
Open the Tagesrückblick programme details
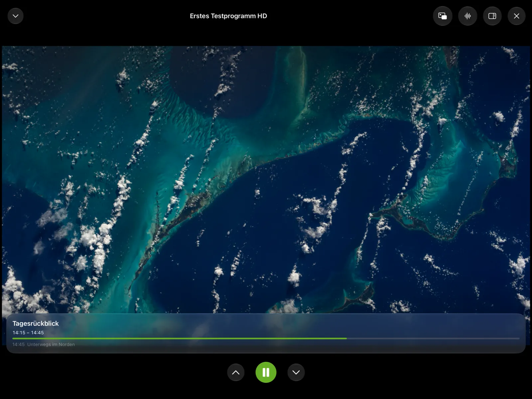[x=36, y=324]
